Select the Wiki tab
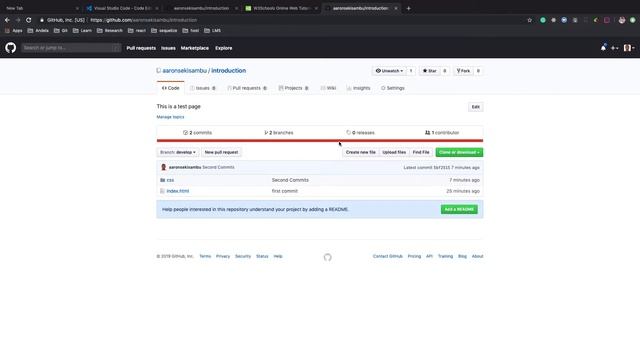 [x=328, y=88]
